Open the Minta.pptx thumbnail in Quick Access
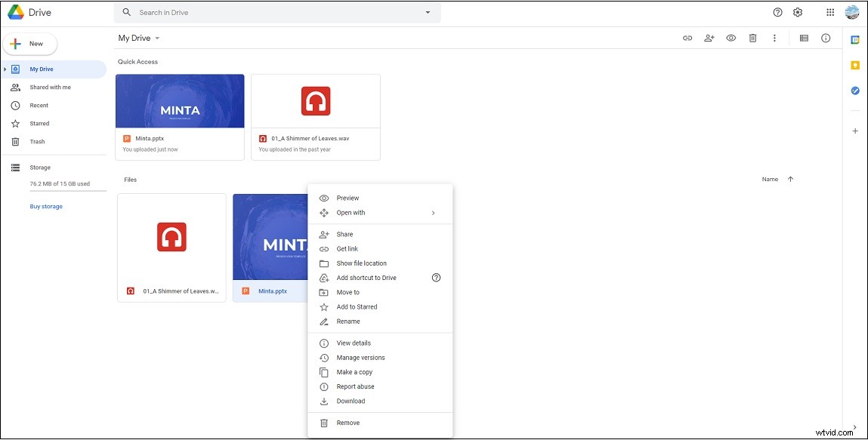The image size is (868, 440). 180,100
